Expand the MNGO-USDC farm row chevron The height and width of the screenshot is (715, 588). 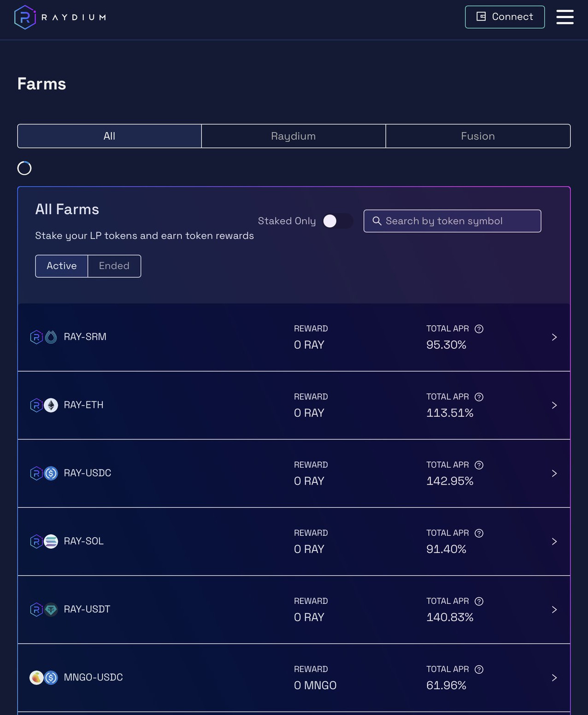point(554,677)
